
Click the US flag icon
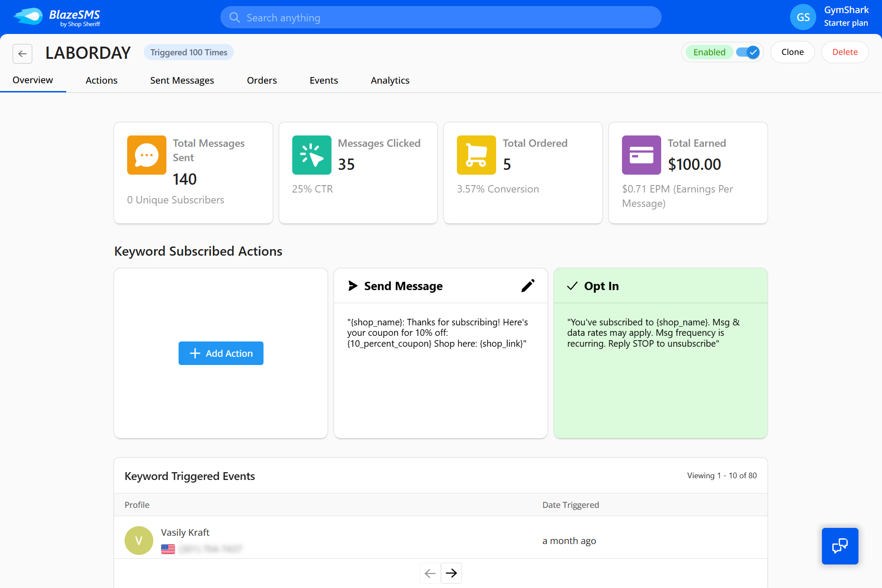(x=168, y=549)
